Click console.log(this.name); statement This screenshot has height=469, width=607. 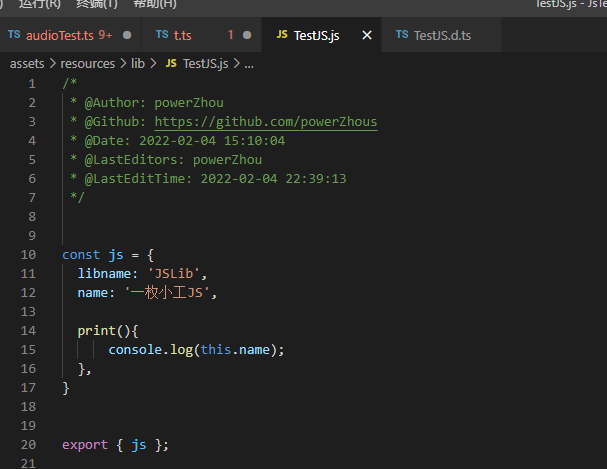click(x=196, y=350)
